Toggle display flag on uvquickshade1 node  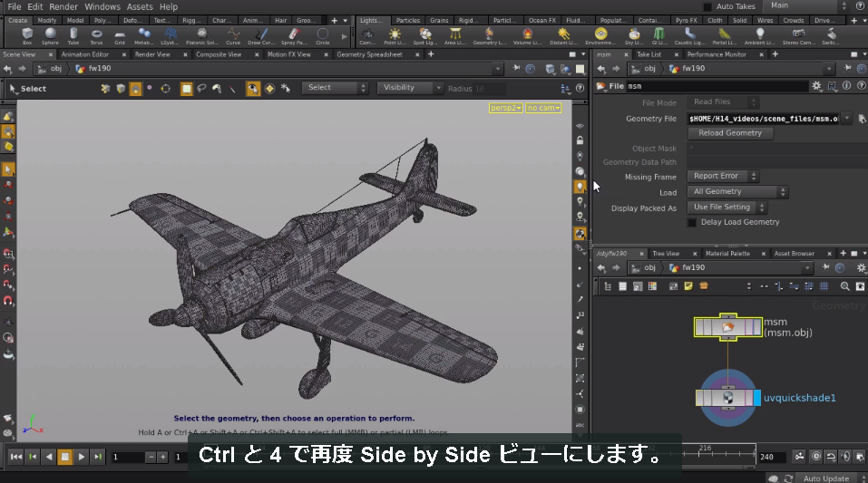757,398
